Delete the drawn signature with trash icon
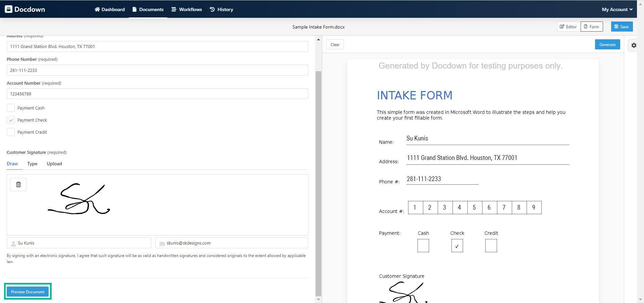The height and width of the screenshot is (303, 644). click(18, 184)
